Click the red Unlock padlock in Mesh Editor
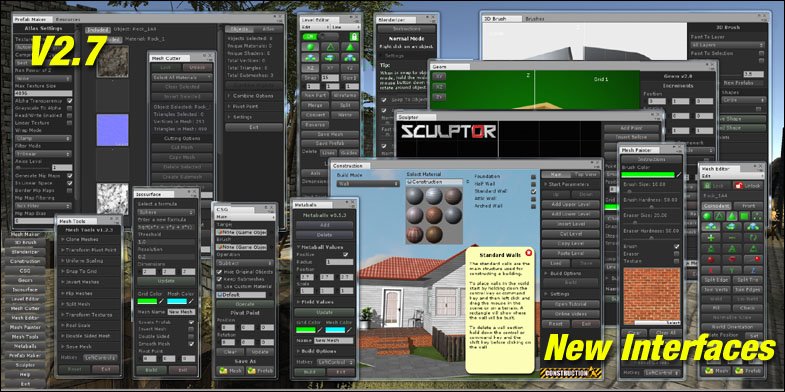The image size is (785, 392). coord(738,186)
